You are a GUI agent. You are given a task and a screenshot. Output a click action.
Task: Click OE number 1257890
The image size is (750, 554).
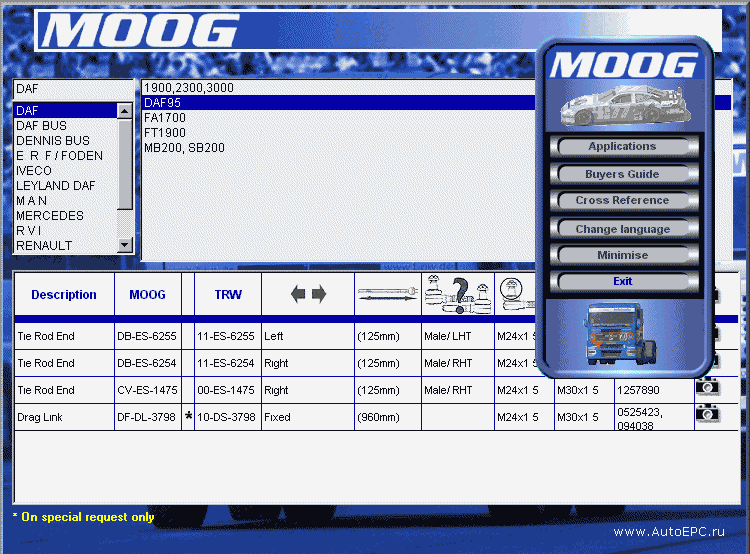click(x=654, y=390)
